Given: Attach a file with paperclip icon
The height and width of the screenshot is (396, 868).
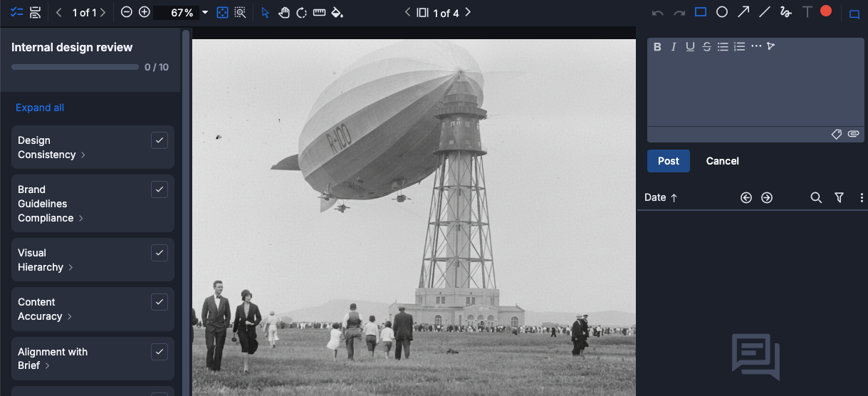Looking at the screenshot, I should pyautogui.click(x=853, y=134).
